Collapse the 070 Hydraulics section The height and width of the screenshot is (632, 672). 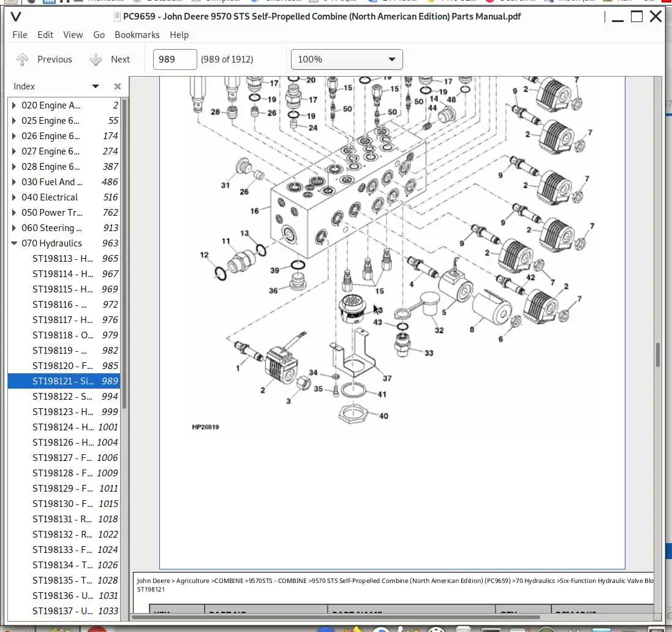(13, 243)
